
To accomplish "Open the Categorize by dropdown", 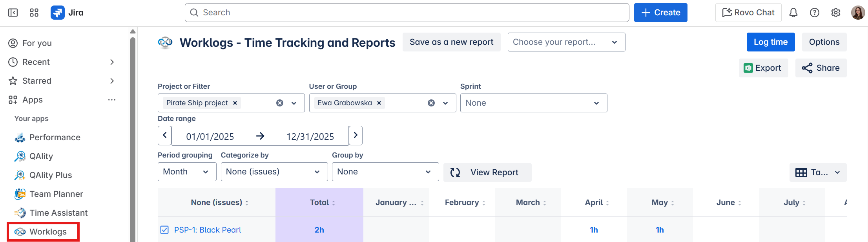I will click(274, 172).
